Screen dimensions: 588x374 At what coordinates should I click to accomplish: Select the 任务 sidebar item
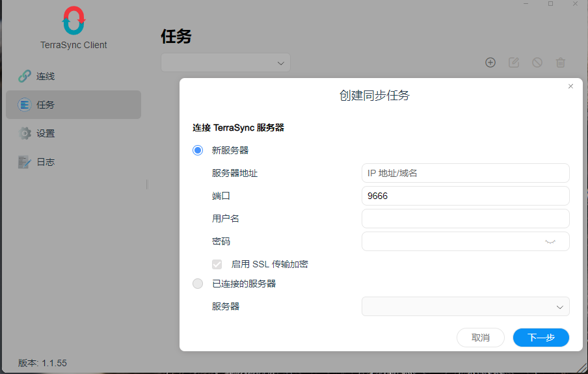click(73, 105)
